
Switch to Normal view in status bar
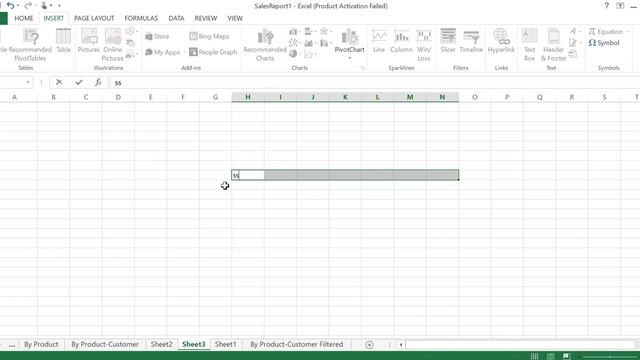(x=534, y=356)
